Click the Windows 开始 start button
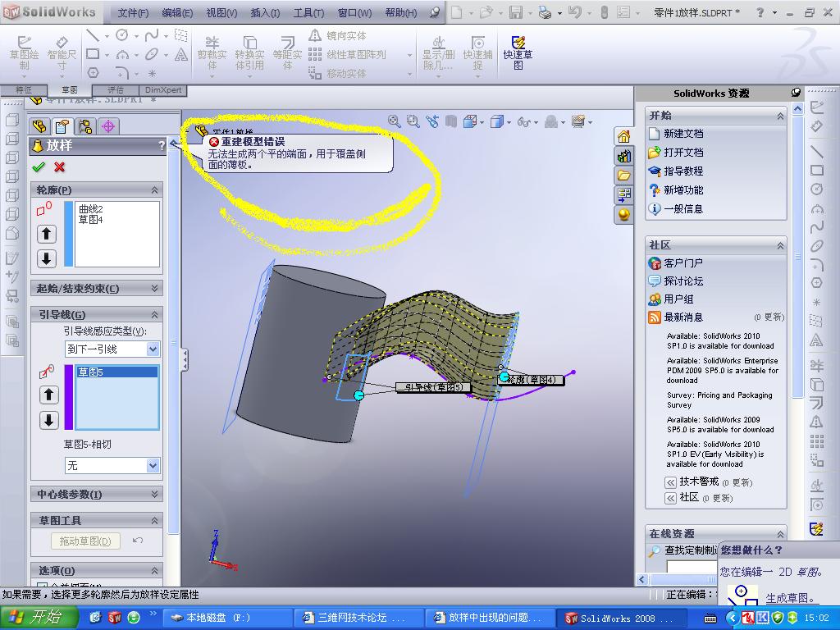 coord(39,618)
